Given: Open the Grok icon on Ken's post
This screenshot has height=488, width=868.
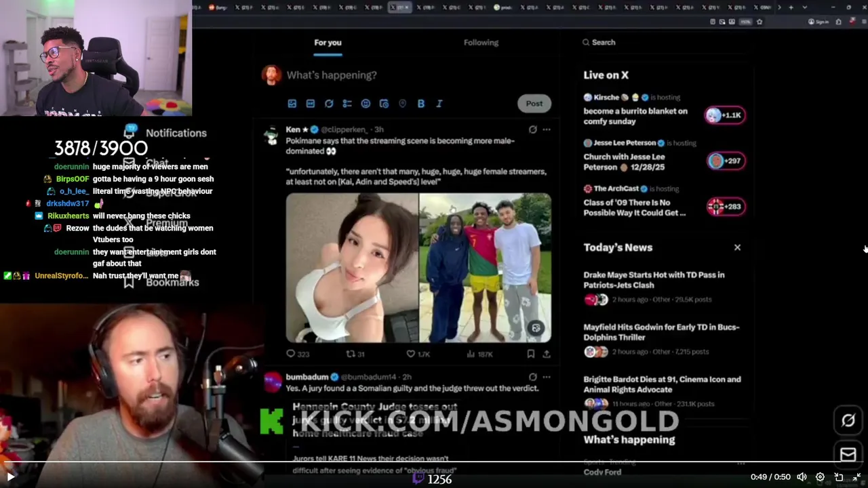Looking at the screenshot, I should click(x=532, y=129).
